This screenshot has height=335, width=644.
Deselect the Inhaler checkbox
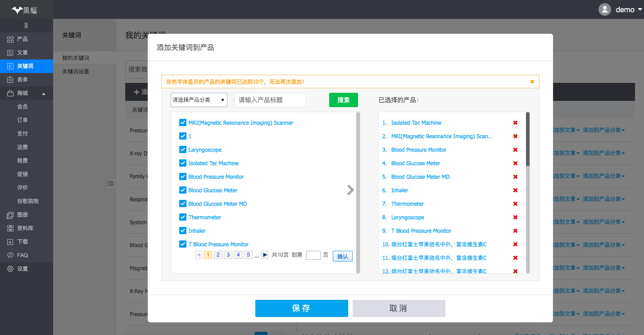pyautogui.click(x=183, y=231)
